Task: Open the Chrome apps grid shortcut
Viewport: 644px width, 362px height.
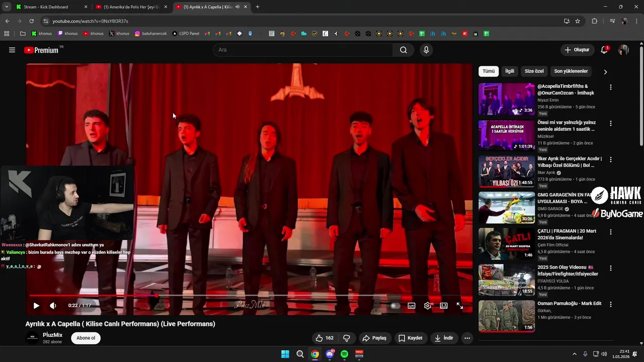Action: click(7, 34)
